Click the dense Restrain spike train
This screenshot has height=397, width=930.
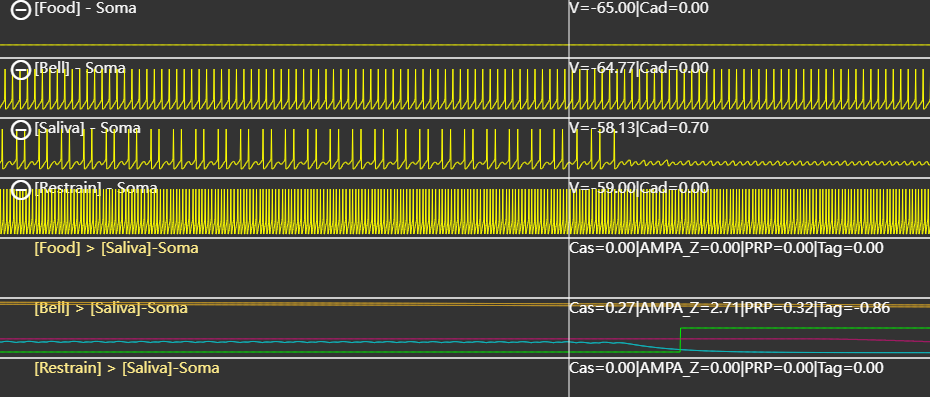(x=465, y=212)
